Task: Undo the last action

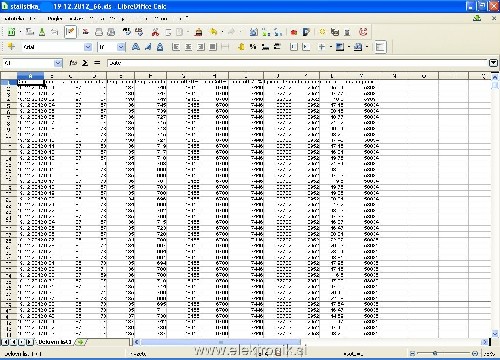Action: click(213, 32)
